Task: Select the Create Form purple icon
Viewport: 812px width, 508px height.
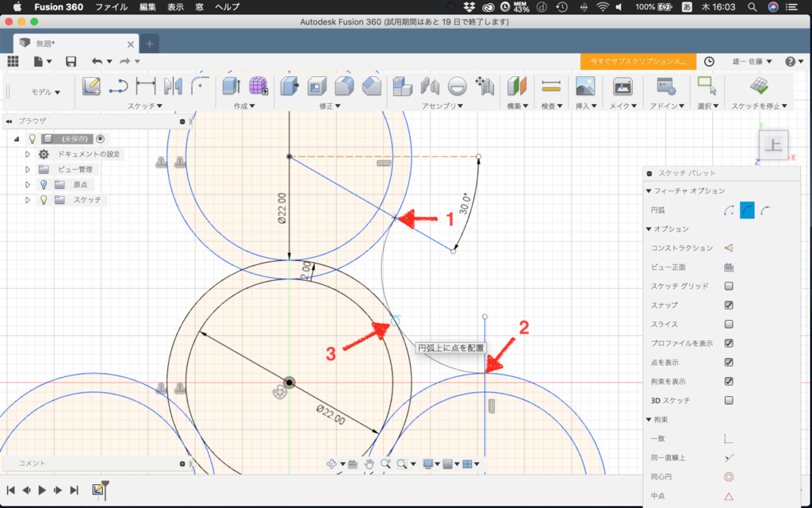Action: [258, 86]
